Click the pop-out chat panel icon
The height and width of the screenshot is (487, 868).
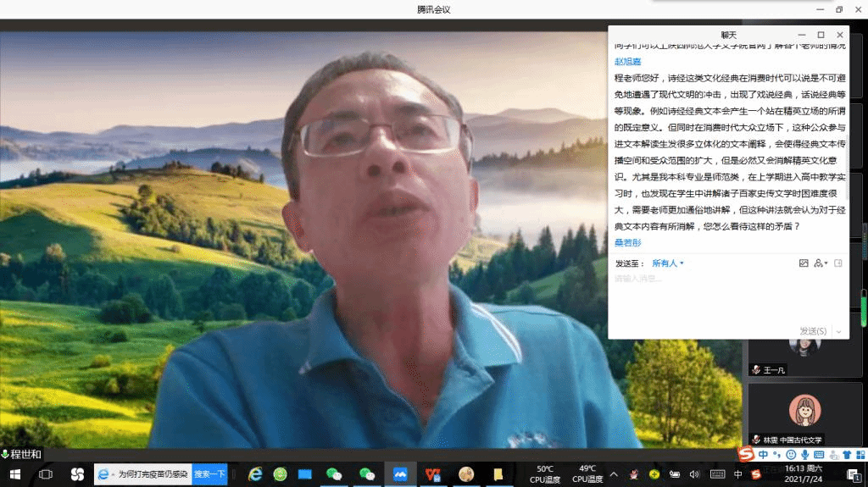click(x=838, y=263)
